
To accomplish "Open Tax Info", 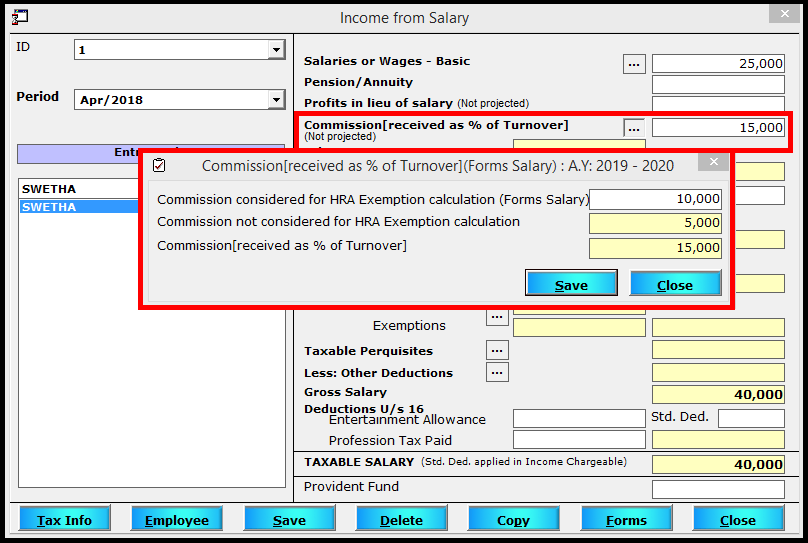I will tap(64, 519).
